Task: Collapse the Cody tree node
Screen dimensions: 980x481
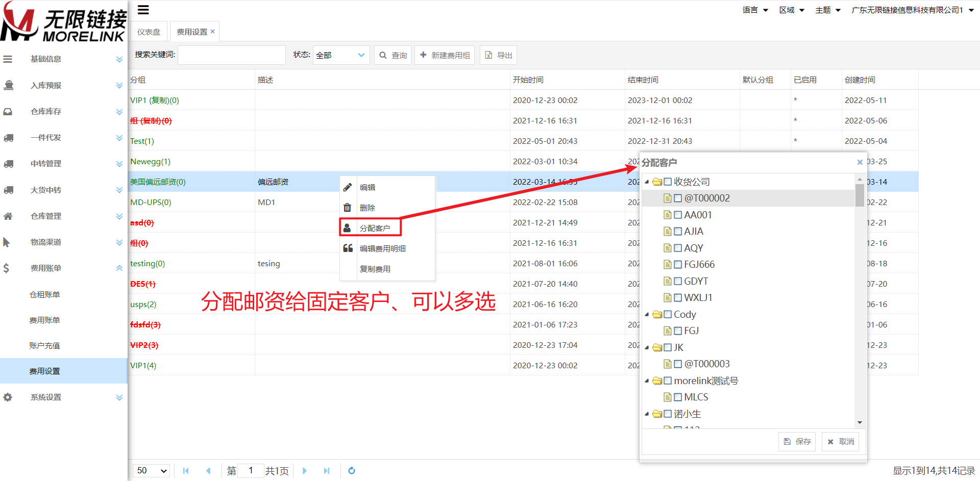Action: coord(647,314)
